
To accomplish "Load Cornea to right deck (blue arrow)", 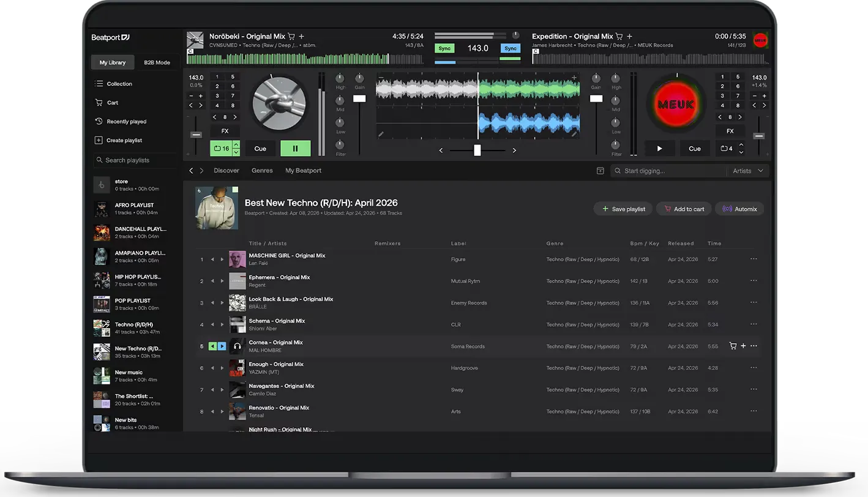I will point(222,346).
